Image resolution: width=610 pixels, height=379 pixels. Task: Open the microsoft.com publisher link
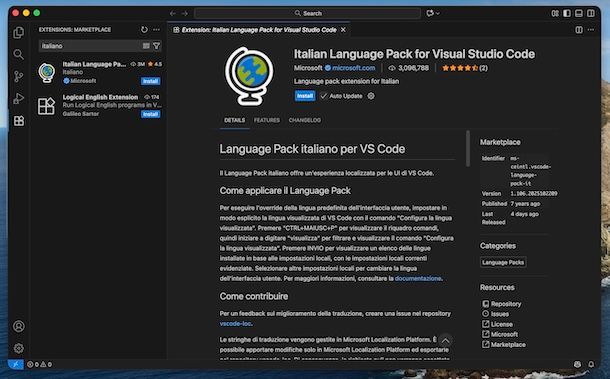pos(354,68)
